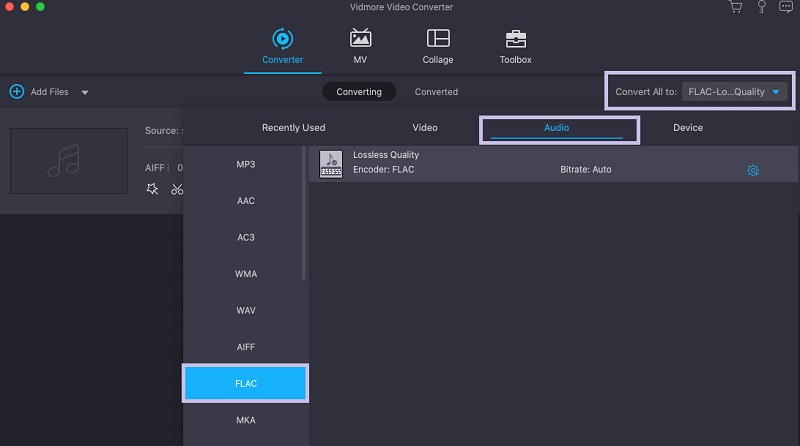Open custom profile settings gear for Lossless Quality
Viewport: 800px width, 446px height.
point(753,170)
